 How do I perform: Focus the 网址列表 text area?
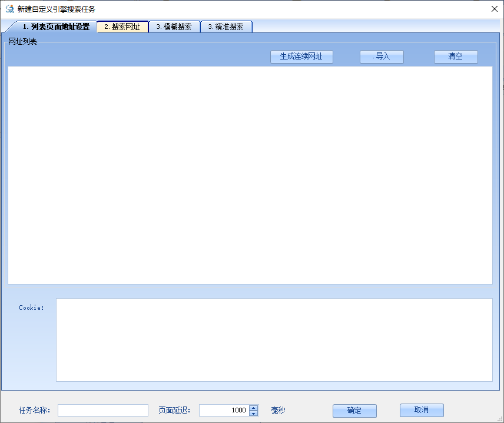pos(250,175)
